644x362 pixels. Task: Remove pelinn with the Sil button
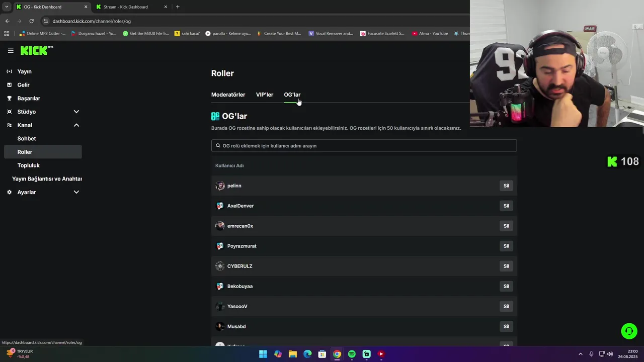pos(506,186)
